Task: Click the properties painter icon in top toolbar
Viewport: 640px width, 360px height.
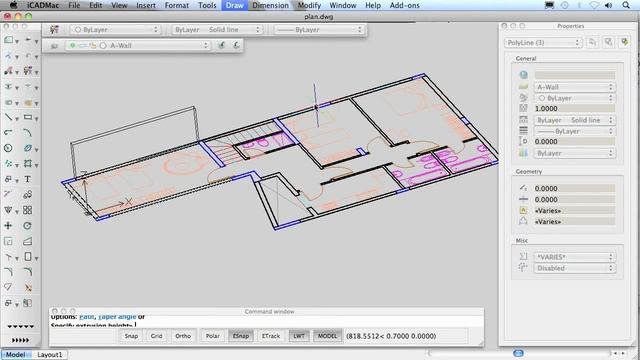Action: pos(54,30)
